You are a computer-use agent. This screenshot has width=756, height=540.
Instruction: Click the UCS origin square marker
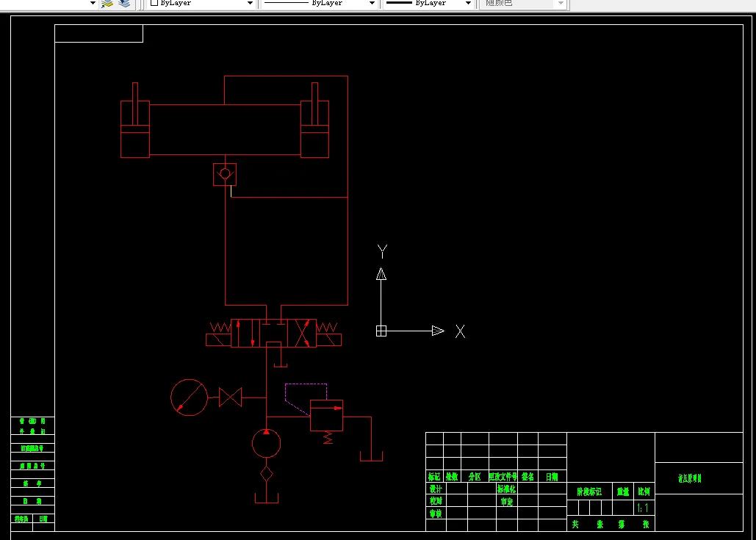(381, 331)
